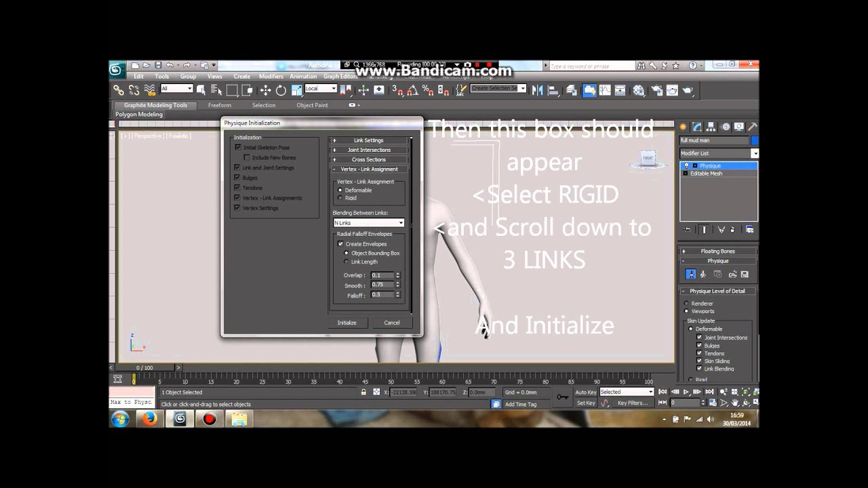
Task: Click the Auto Key button
Action: 585,392
